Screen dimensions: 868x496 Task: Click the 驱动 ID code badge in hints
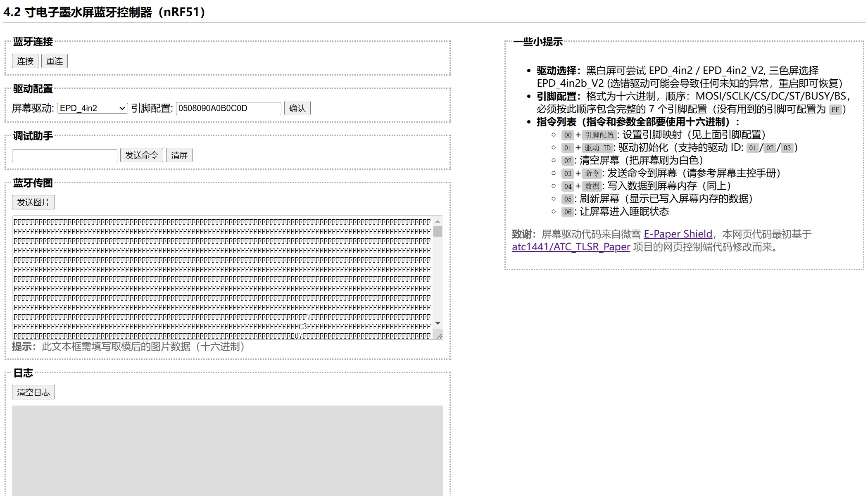597,148
